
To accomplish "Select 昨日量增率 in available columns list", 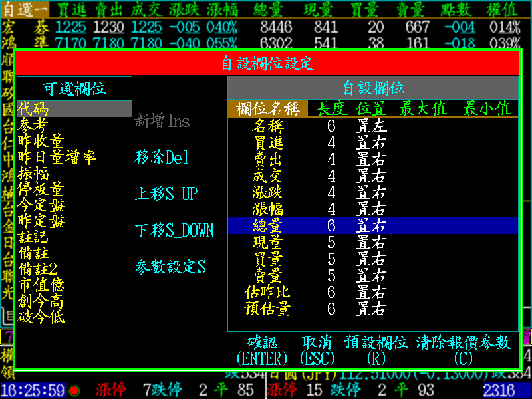I will click(57, 157).
